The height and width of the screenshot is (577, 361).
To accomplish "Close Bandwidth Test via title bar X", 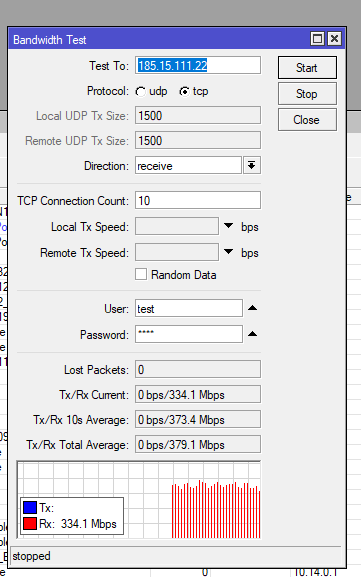I will click(x=335, y=39).
